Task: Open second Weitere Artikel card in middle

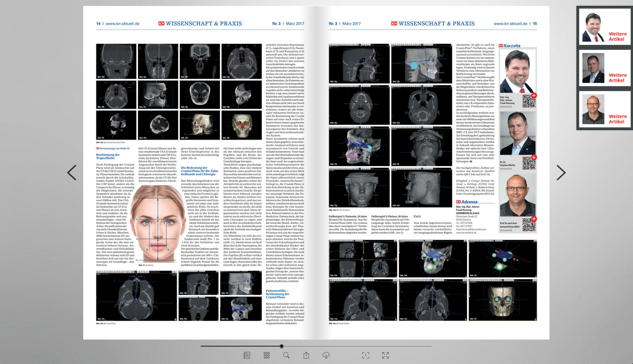Action: click(605, 68)
